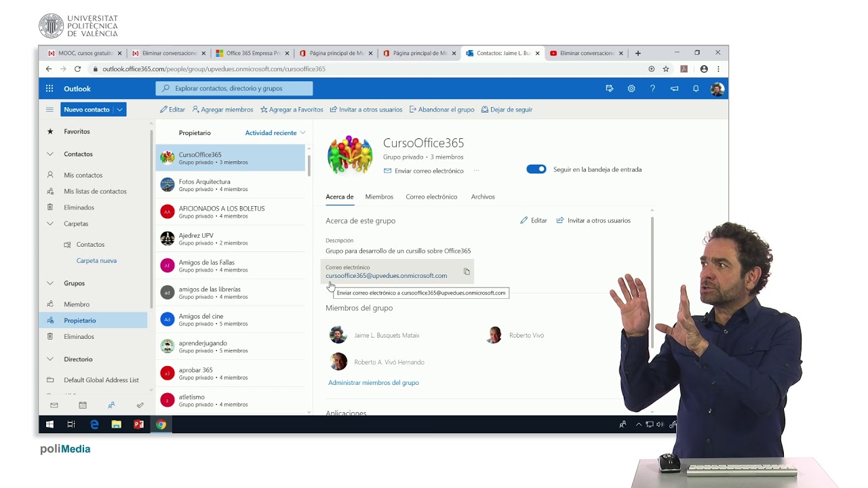This screenshot has width=868, height=488.
Task: Open Outlook settings gear
Action: 631,89
